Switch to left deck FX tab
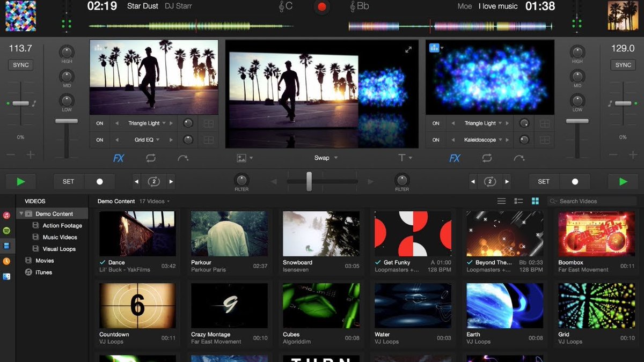The width and height of the screenshot is (644, 362). 119,158
